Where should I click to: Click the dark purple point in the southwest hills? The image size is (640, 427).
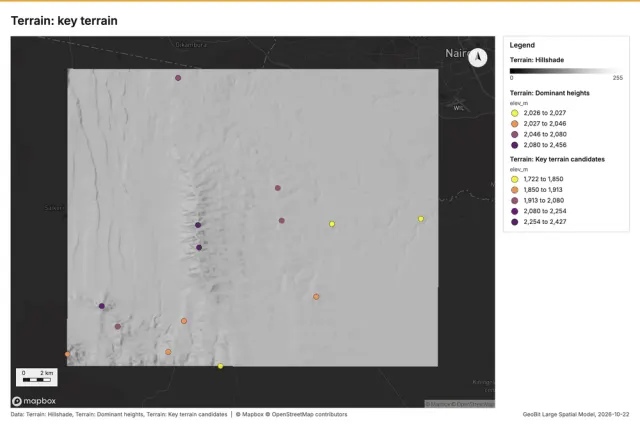pyautogui.click(x=102, y=306)
